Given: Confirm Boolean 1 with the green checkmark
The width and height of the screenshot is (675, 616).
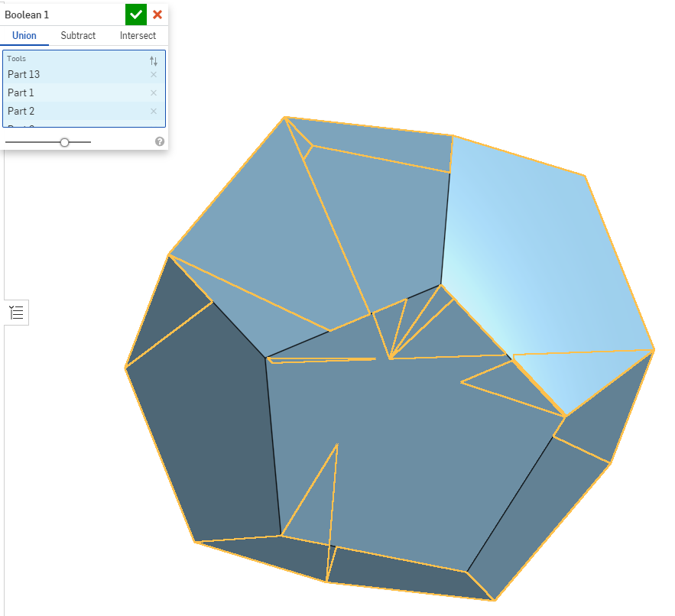Looking at the screenshot, I should pyautogui.click(x=136, y=15).
